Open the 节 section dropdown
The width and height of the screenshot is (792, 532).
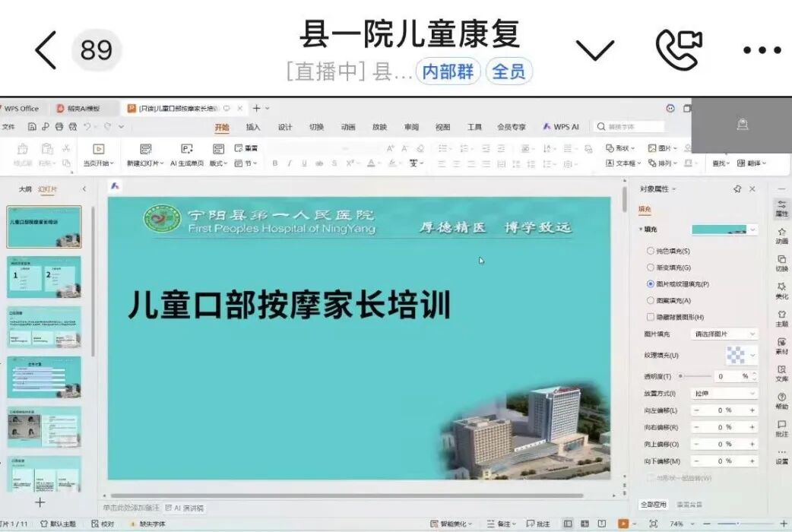pyautogui.click(x=246, y=163)
